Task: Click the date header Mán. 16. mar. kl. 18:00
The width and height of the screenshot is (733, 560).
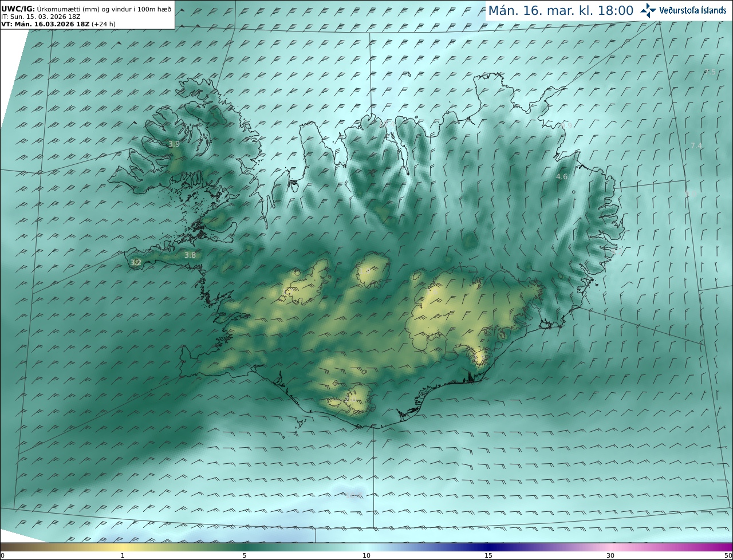Action: (561, 10)
